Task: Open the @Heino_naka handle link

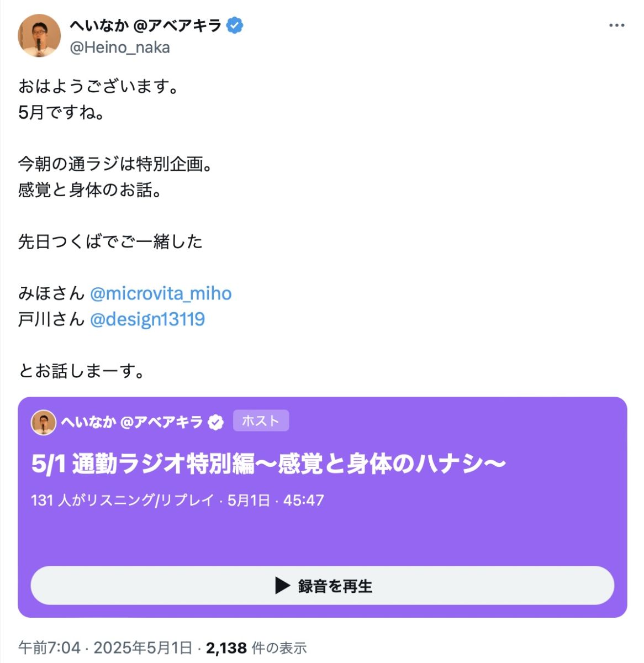Action: point(120,48)
